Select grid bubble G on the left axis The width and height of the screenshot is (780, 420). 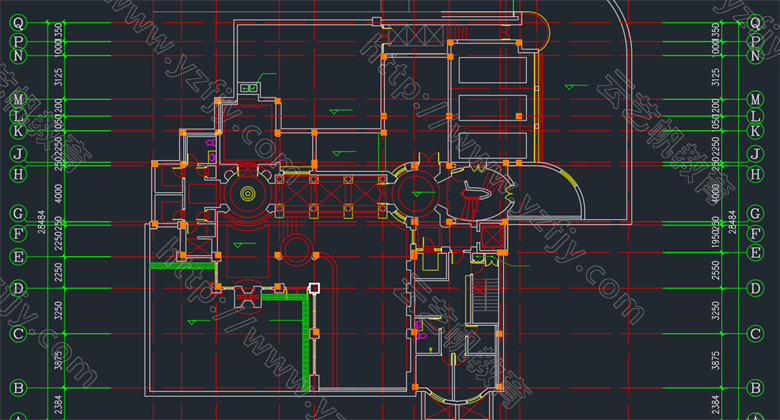[18, 213]
